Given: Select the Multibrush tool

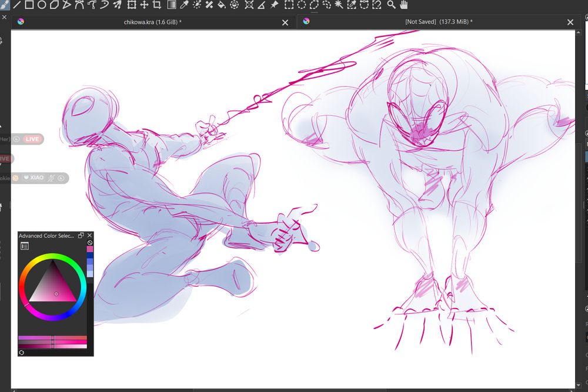Looking at the screenshot, I should click(x=118, y=5).
